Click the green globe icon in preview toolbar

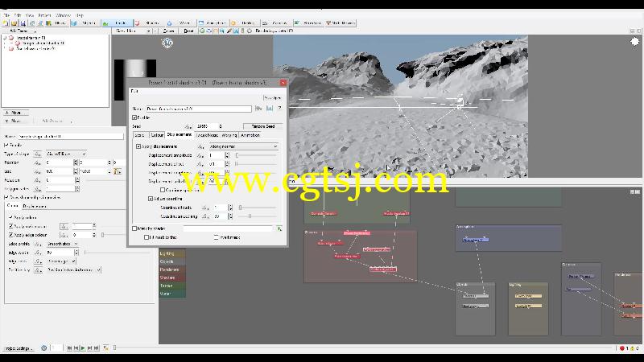tap(202, 31)
